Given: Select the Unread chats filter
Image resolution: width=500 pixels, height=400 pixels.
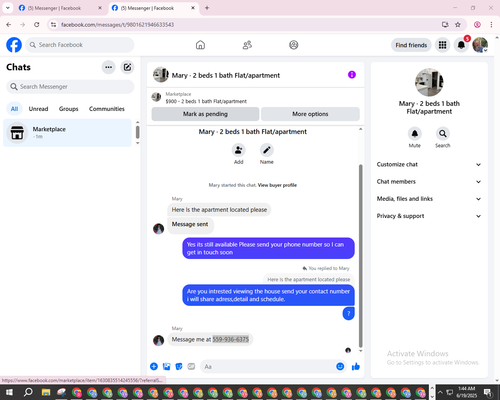Looking at the screenshot, I should tap(38, 109).
